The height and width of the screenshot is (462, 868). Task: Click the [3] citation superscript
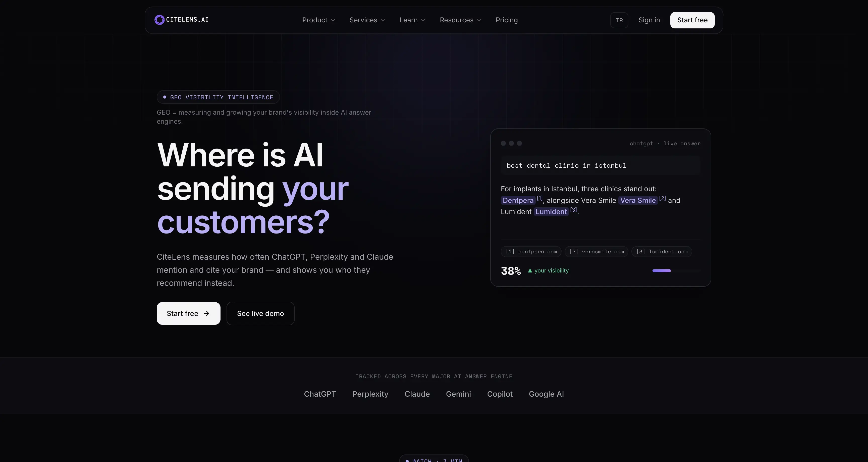pyautogui.click(x=573, y=210)
